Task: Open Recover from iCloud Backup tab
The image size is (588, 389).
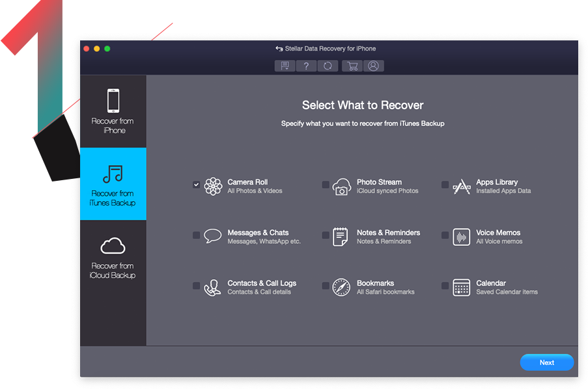Action: [113, 256]
